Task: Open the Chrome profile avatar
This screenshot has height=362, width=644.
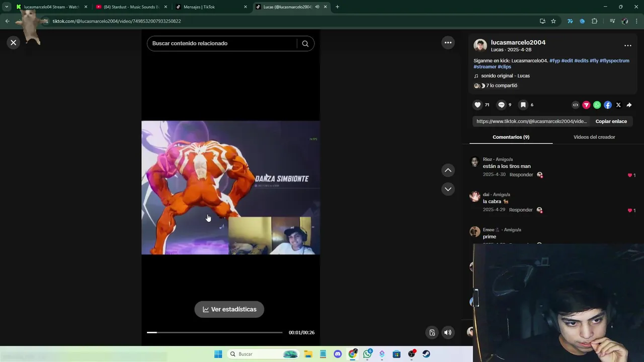Action: pos(625,21)
